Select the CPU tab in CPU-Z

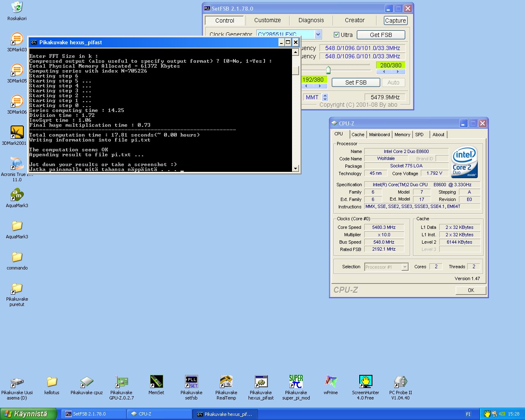tap(339, 134)
